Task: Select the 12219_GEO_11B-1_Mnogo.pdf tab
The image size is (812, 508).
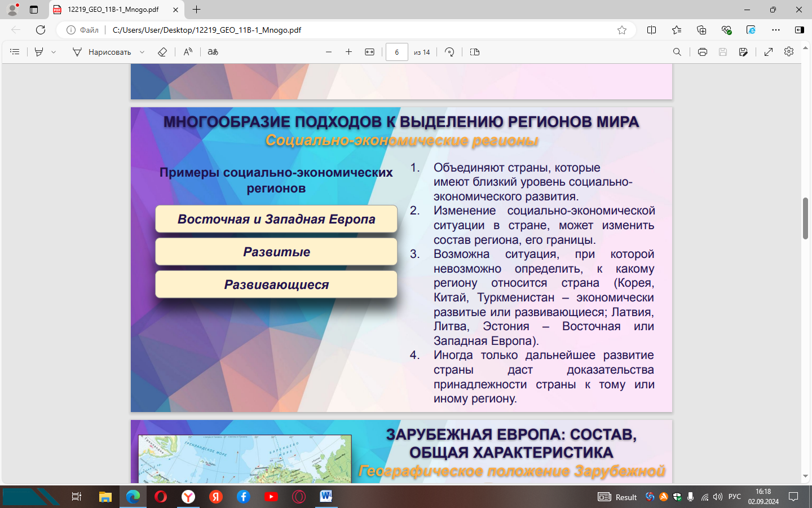Action: 113,10
